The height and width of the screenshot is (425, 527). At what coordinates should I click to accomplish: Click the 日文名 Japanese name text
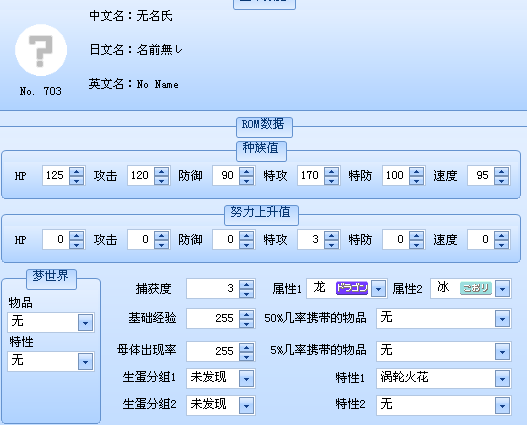point(136,50)
